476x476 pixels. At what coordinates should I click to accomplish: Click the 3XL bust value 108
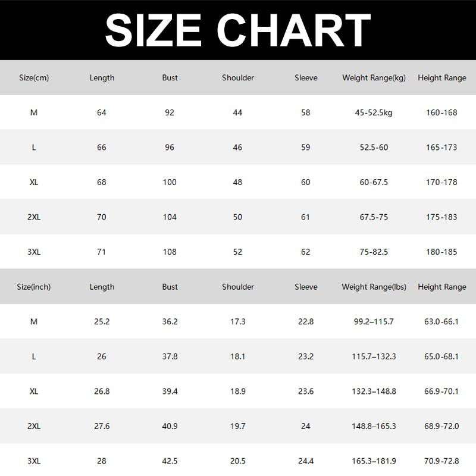(x=170, y=252)
